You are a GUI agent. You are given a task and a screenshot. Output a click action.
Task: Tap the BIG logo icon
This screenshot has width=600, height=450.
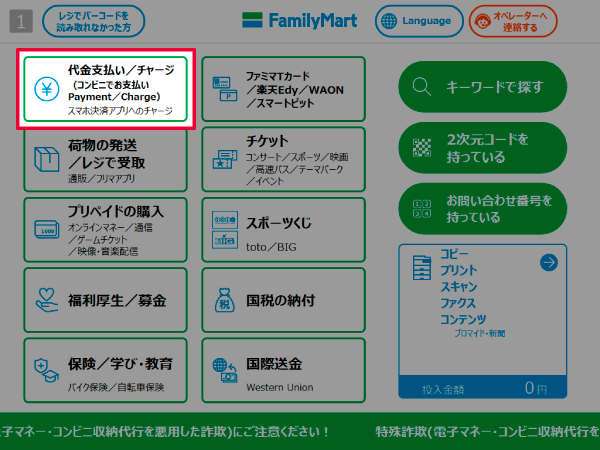coord(225,240)
